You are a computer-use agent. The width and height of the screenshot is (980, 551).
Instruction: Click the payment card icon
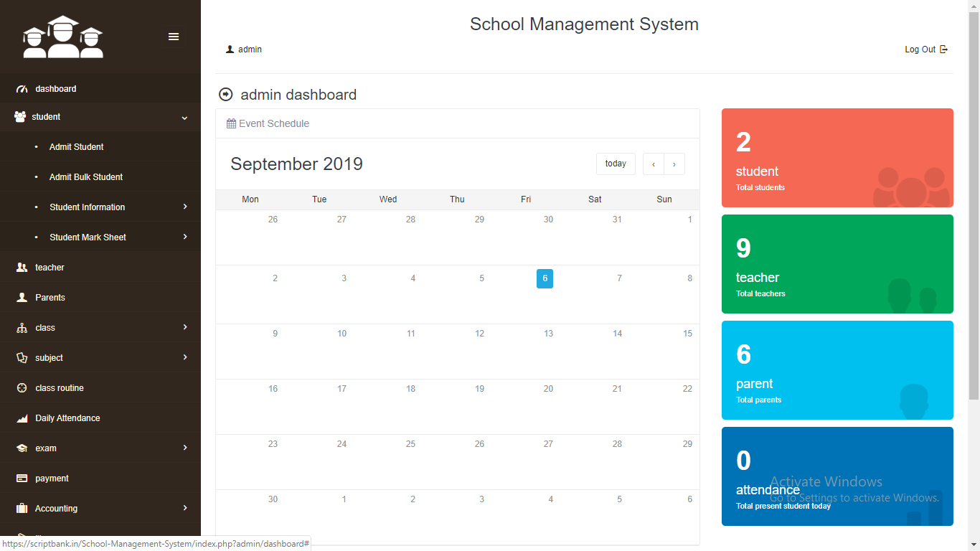22,479
